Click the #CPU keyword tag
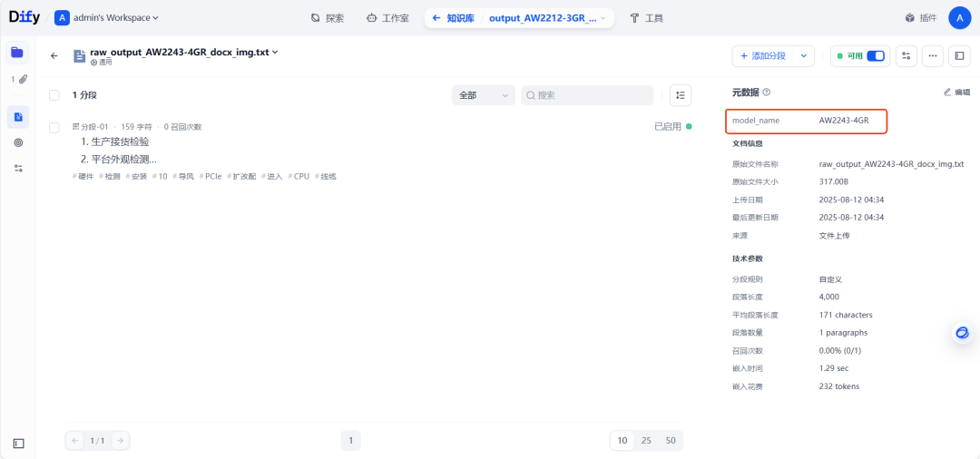 [299, 176]
